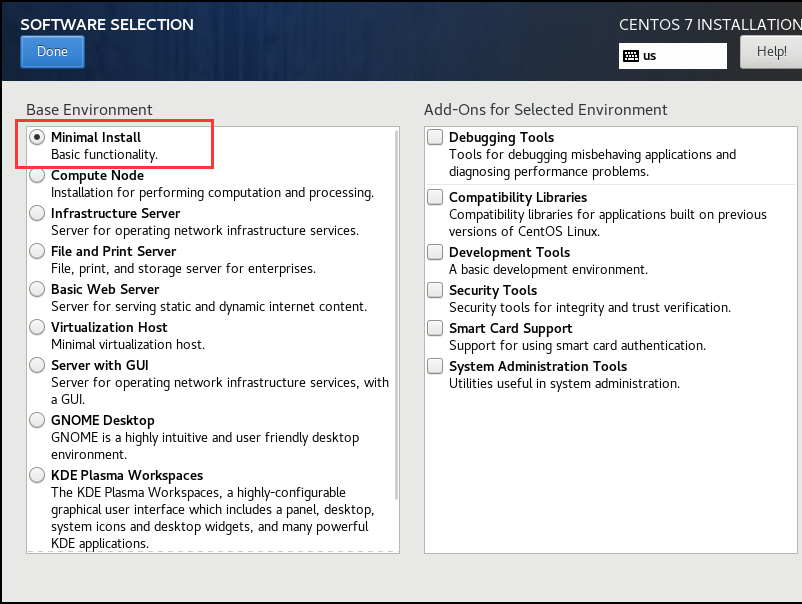Select GNOME Desktop radio button
This screenshot has height=604, width=802.
(37, 420)
